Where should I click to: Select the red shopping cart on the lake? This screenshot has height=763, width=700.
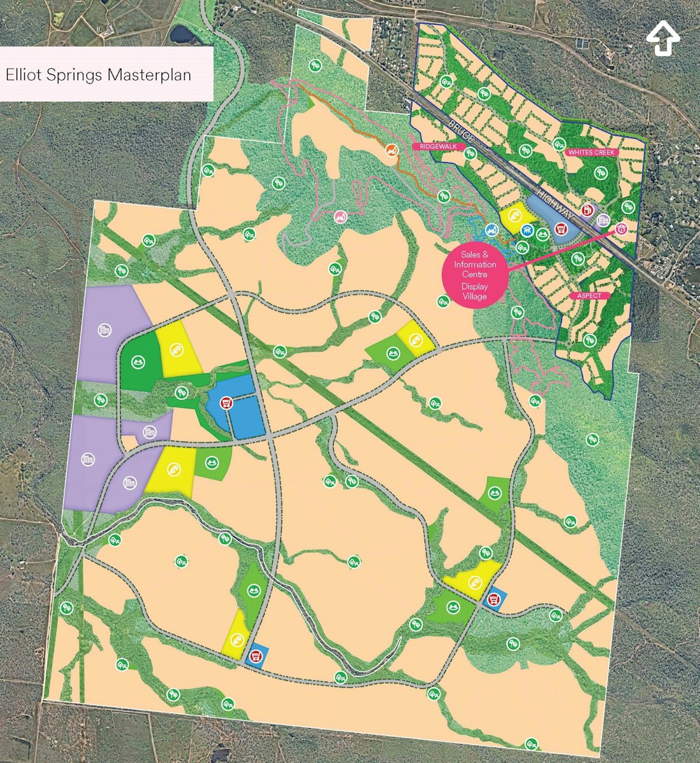click(561, 230)
